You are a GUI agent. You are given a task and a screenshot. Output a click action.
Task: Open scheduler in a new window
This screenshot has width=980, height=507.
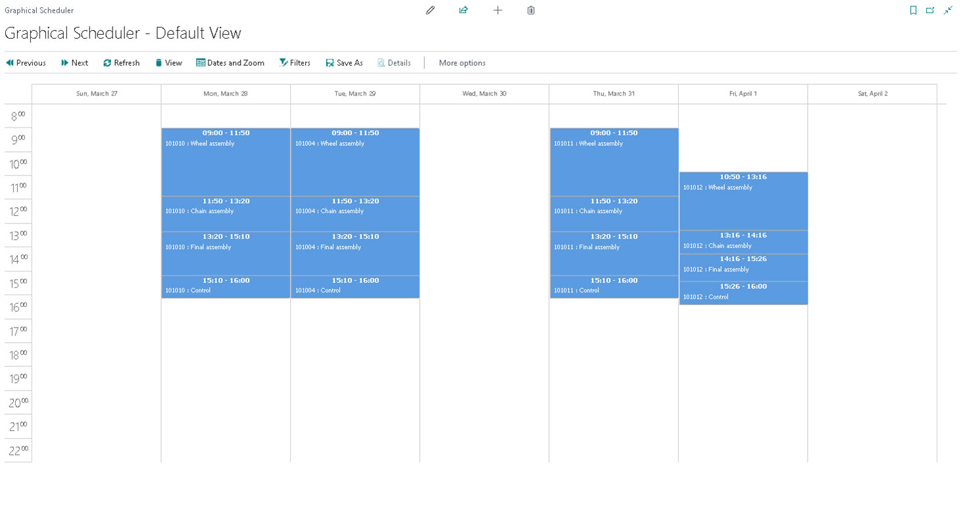tap(931, 10)
